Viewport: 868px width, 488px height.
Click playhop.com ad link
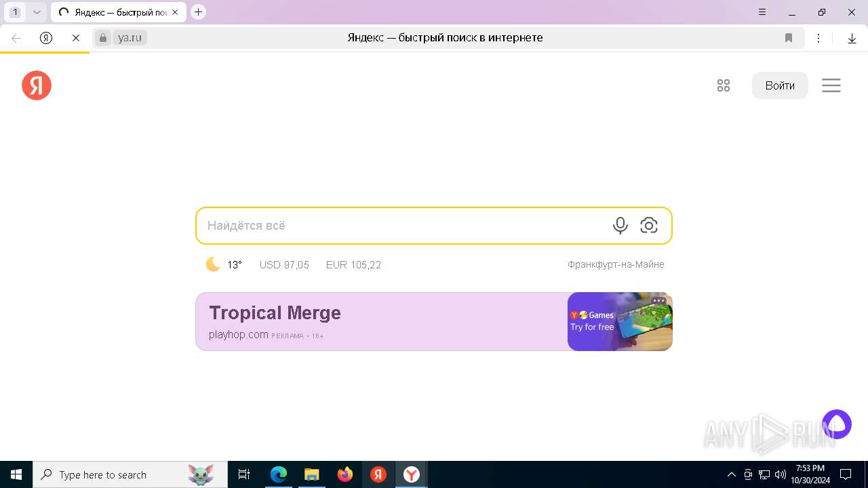point(239,335)
